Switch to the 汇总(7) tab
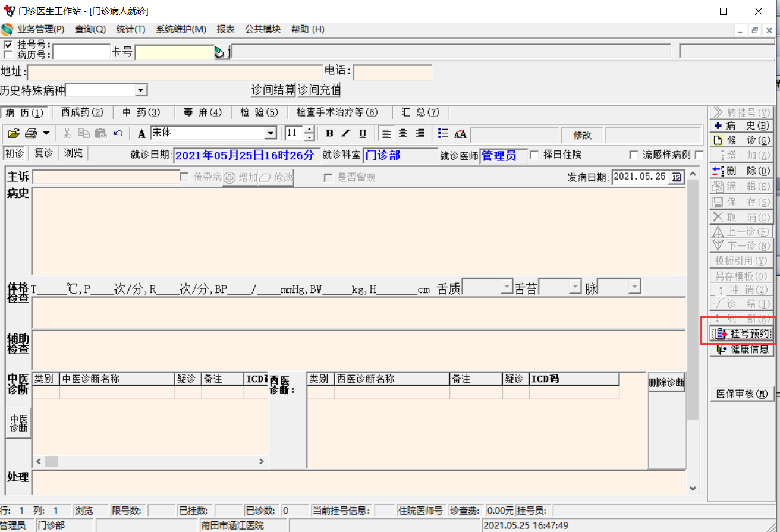Image resolution: width=780 pixels, height=532 pixels. click(420, 112)
